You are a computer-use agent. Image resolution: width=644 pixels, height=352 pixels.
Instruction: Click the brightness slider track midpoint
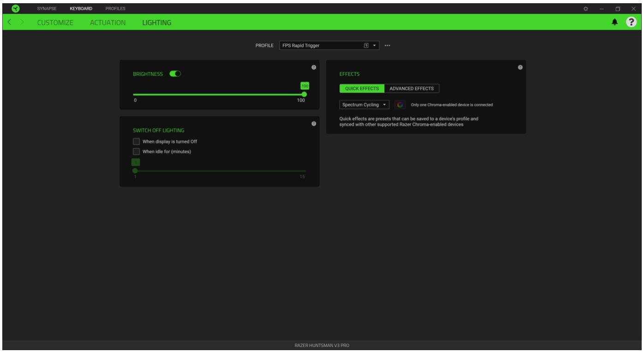tap(219, 94)
